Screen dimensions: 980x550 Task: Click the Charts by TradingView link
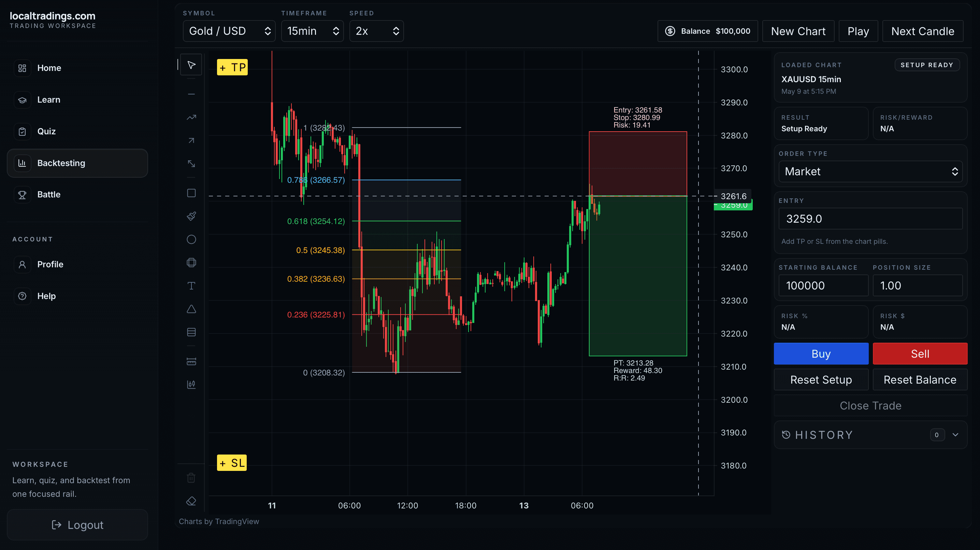click(219, 521)
